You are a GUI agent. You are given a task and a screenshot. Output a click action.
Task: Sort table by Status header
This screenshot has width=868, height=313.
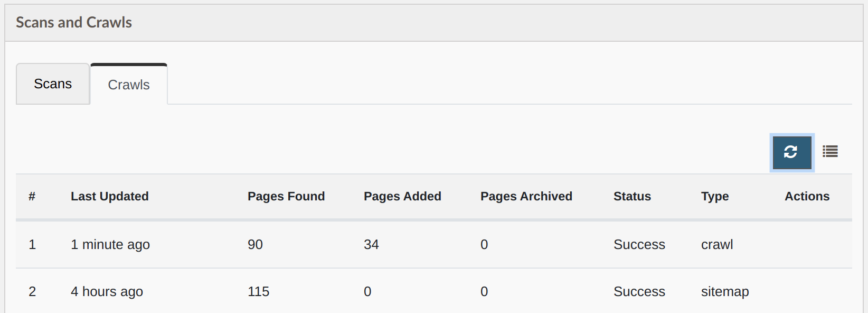pyautogui.click(x=632, y=196)
